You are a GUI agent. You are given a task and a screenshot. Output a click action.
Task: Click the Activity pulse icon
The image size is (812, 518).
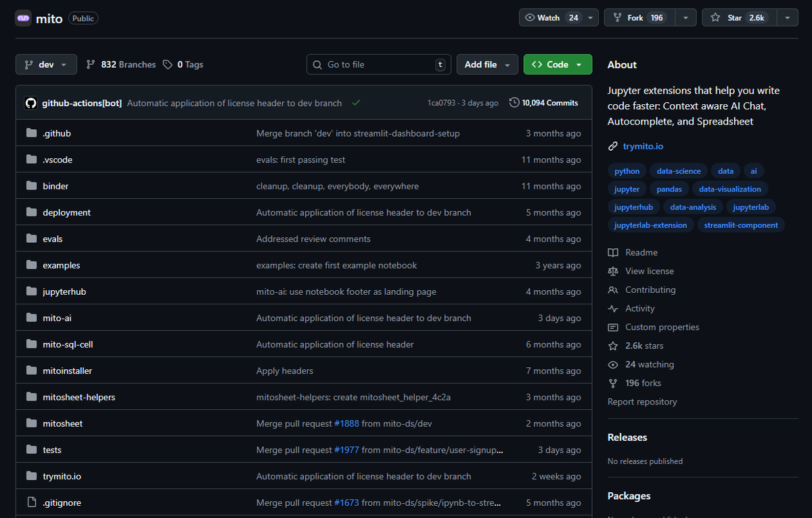613,308
